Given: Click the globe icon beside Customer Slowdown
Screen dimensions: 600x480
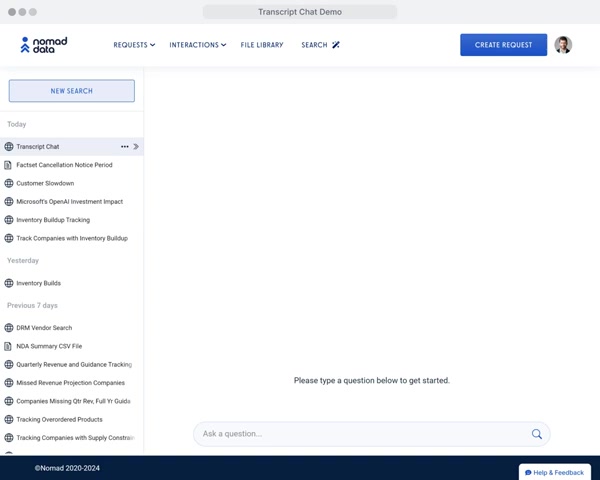Looking at the screenshot, I should click(9, 184).
